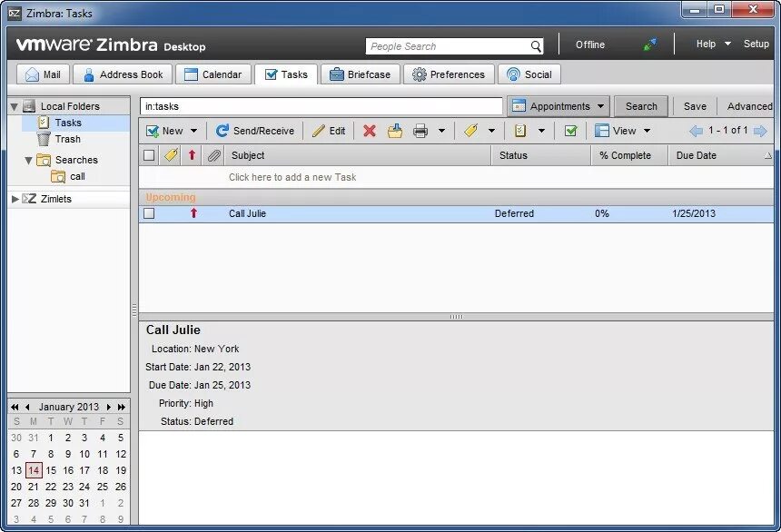Sort by the % Complete column header
Screen dimensions: 781x532
click(x=629, y=155)
